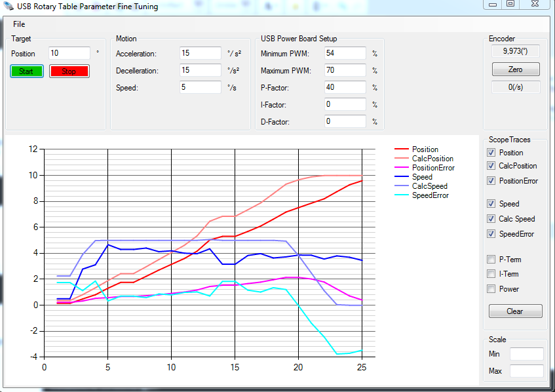
Task: Click the red Position legend swatch
Action: tap(400, 149)
